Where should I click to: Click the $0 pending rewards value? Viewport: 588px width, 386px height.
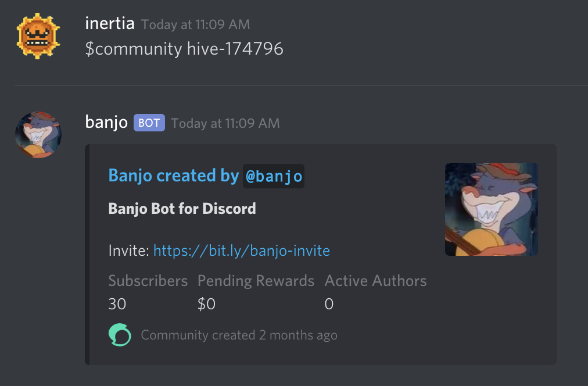[x=207, y=304]
